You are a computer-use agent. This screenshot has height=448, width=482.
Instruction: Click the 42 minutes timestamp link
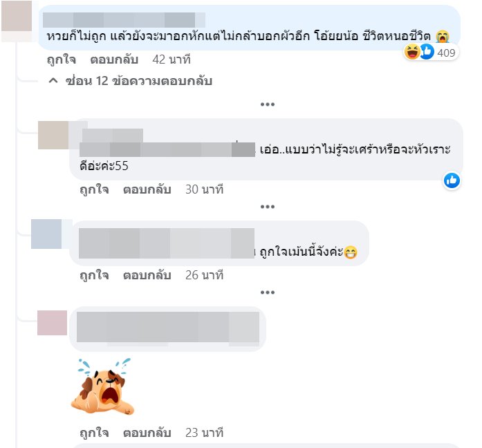[x=172, y=59]
